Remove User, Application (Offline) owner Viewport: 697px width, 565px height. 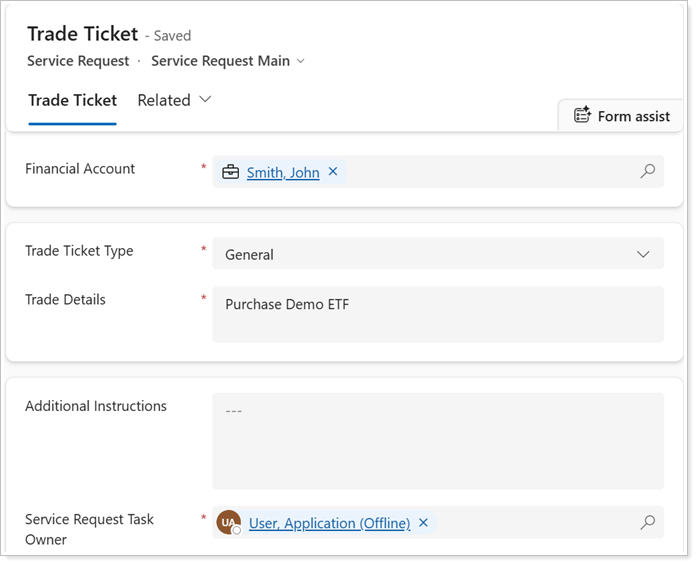tap(423, 523)
